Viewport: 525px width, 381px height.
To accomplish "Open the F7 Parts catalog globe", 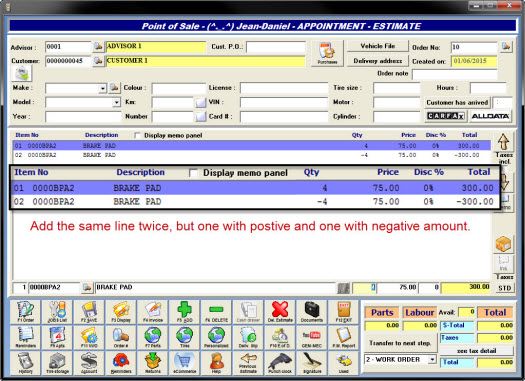I will click(153, 337).
